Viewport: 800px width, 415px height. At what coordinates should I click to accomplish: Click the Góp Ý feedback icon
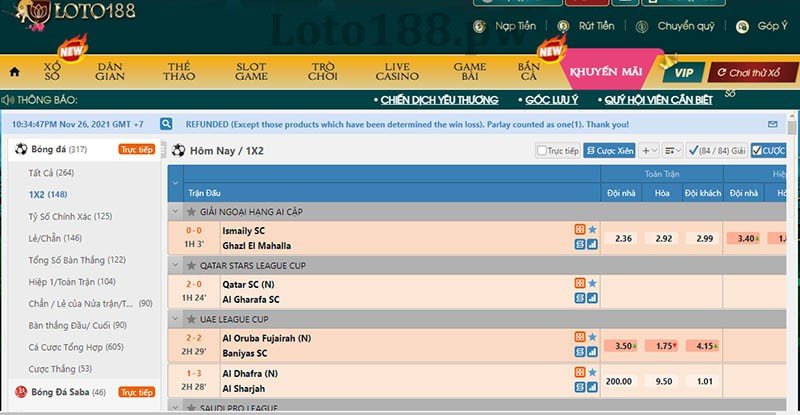point(742,27)
